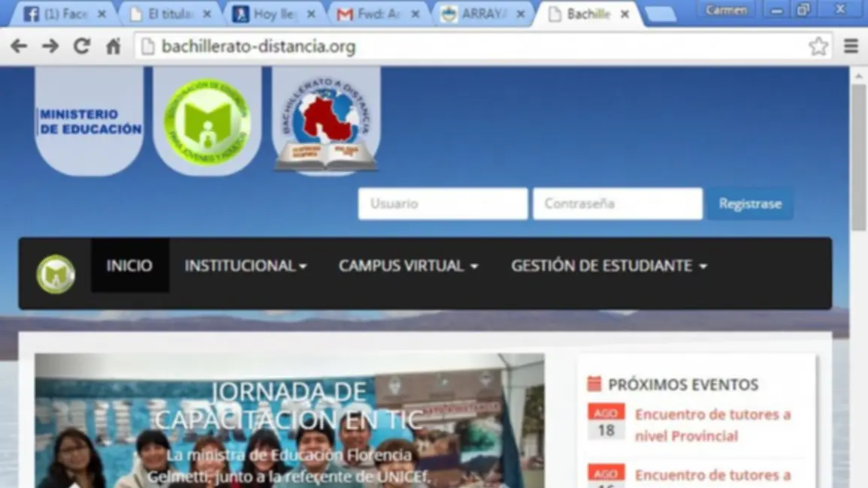This screenshot has width=868, height=488.
Task: Switch to the Facebook tab
Action: [x=64, y=14]
